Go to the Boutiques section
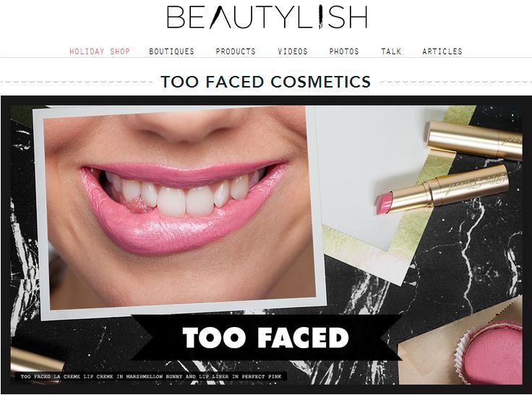532x395 pixels. (x=172, y=51)
